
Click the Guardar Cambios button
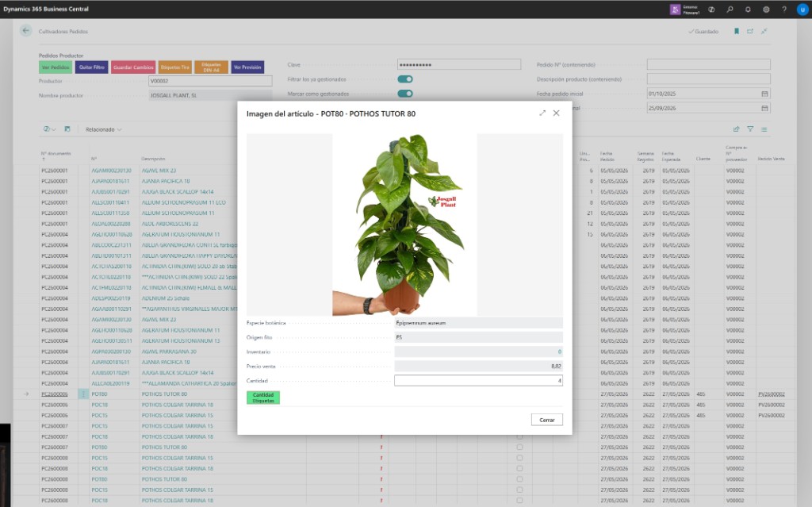pyautogui.click(x=133, y=67)
